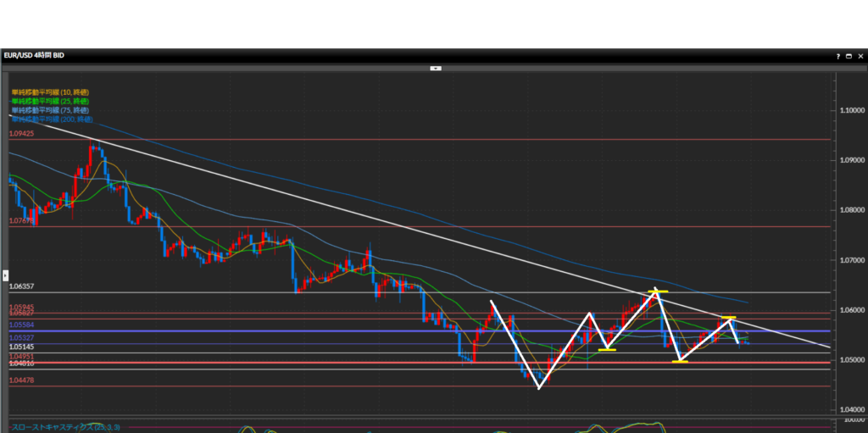Click the EUR/USD 4時間 BID title

(x=34, y=55)
